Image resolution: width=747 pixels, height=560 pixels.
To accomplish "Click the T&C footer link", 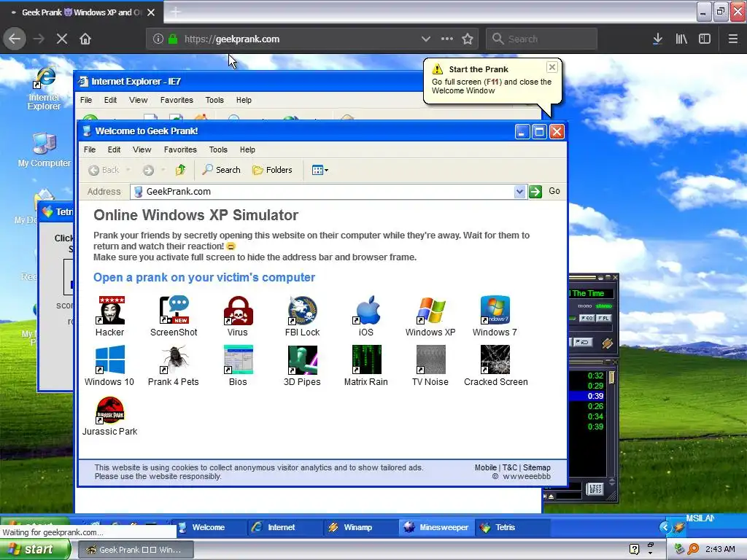I will coord(510,467).
